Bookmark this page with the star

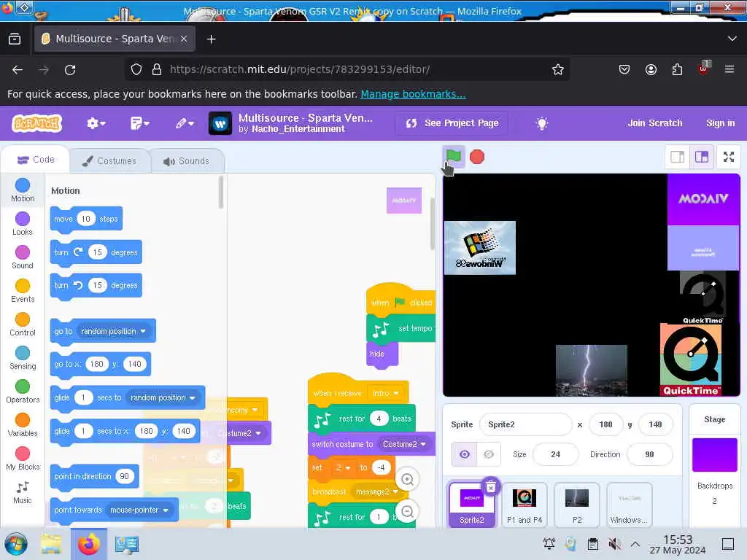(x=558, y=69)
